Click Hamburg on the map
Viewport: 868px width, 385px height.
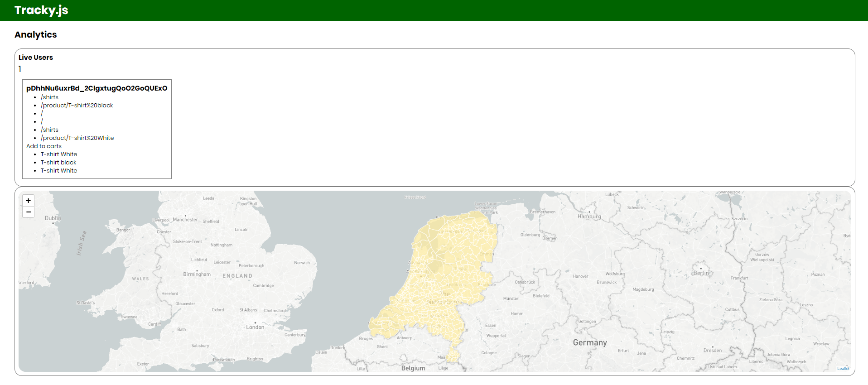[x=589, y=217]
